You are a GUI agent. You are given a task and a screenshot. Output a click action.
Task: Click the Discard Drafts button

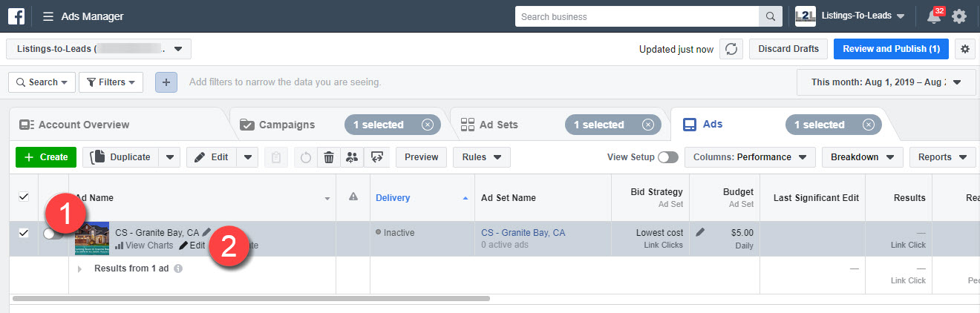[788, 49]
